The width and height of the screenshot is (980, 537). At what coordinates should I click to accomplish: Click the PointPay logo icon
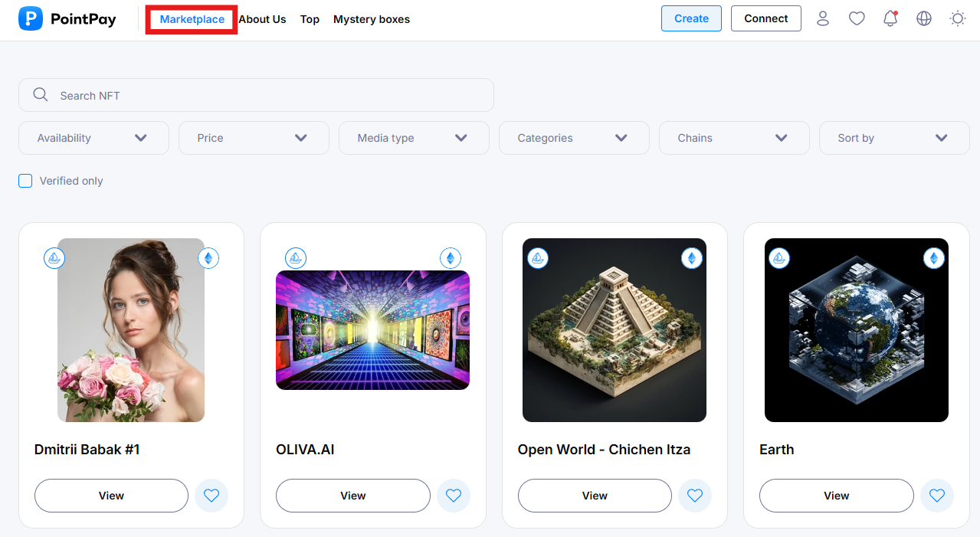click(x=31, y=19)
